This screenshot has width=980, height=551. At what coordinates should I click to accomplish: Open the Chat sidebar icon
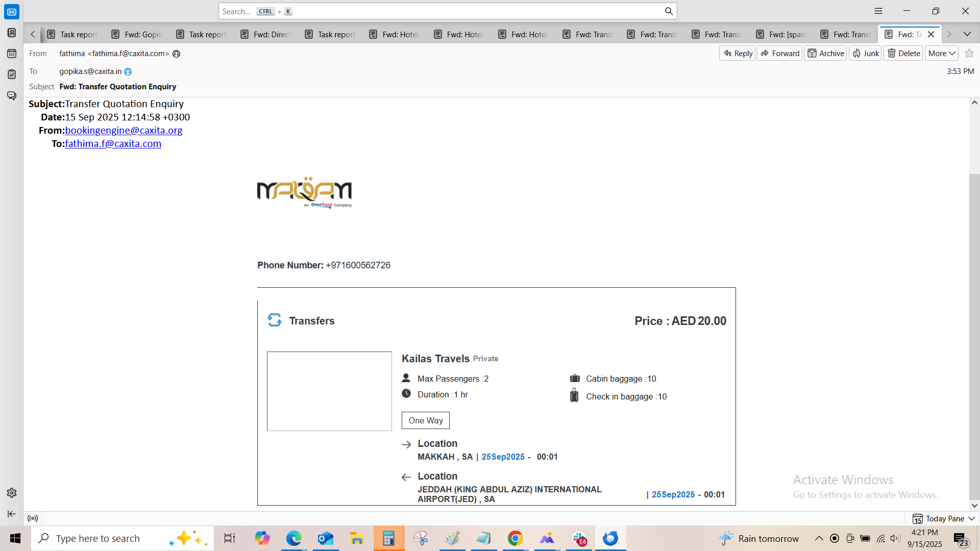pyautogui.click(x=11, y=95)
